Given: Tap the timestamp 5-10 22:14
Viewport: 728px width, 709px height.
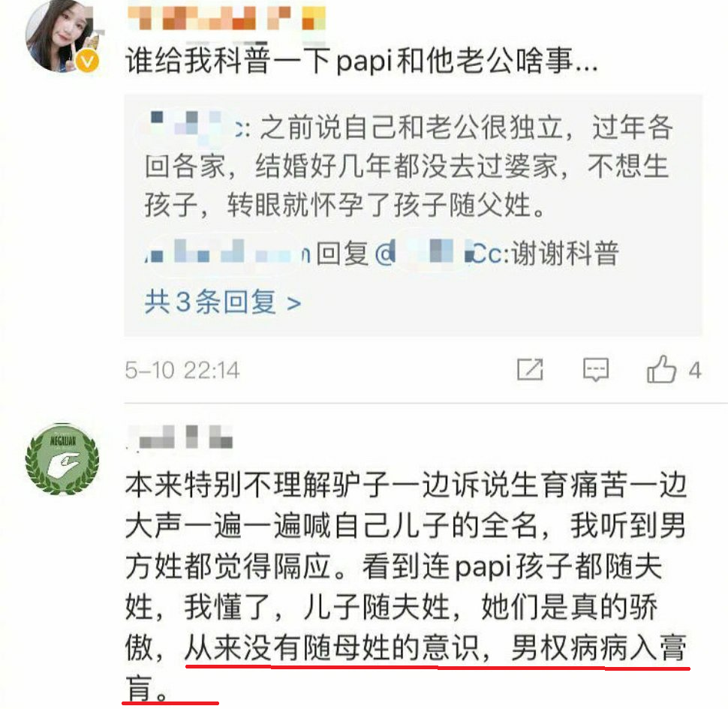Looking at the screenshot, I should point(182,371).
